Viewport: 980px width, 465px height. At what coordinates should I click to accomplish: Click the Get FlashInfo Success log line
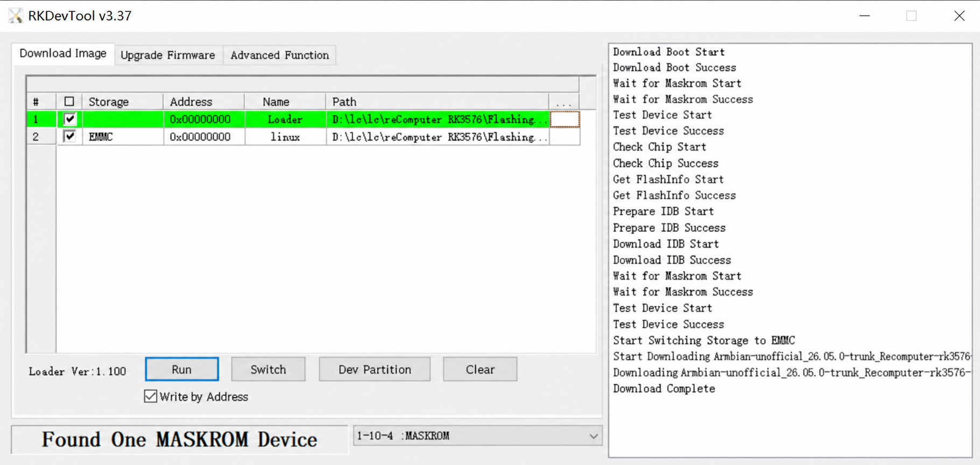(674, 195)
